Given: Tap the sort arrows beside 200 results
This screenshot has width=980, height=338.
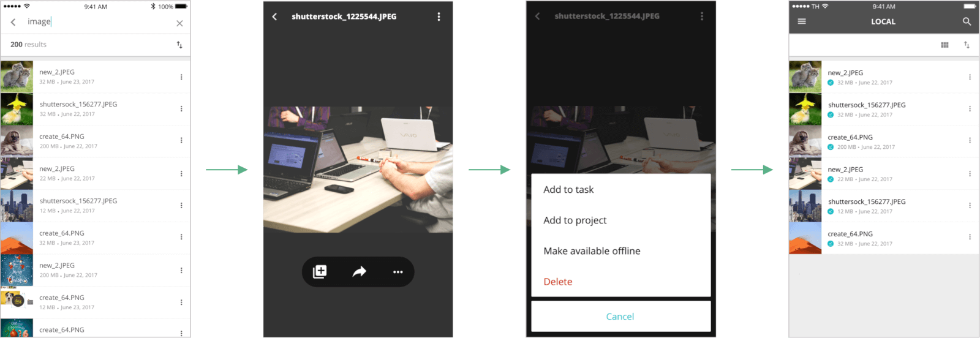Looking at the screenshot, I should (179, 45).
